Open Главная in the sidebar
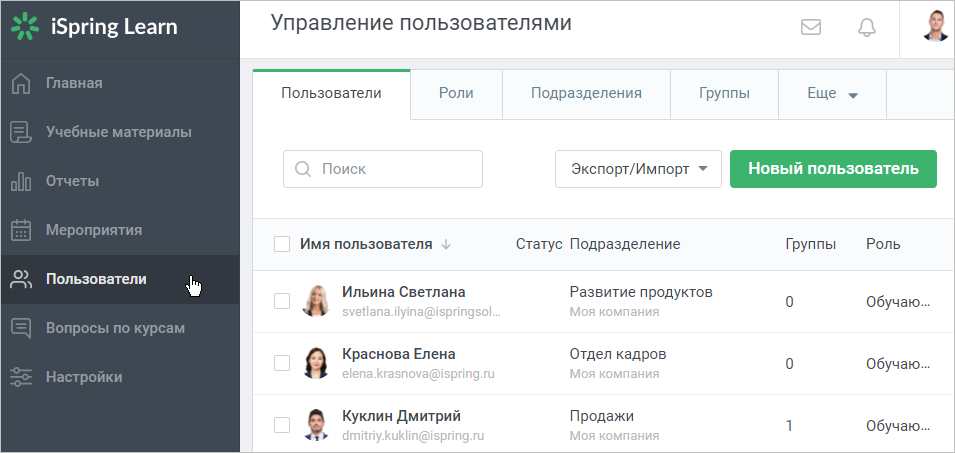Image resolution: width=955 pixels, height=453 pixels. pos(120,83)
